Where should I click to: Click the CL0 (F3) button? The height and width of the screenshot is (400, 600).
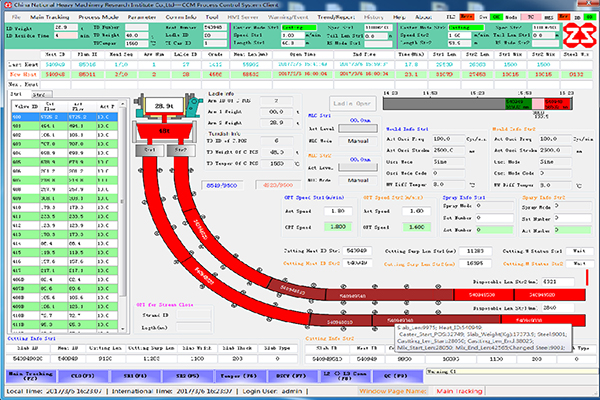point(83,376)
